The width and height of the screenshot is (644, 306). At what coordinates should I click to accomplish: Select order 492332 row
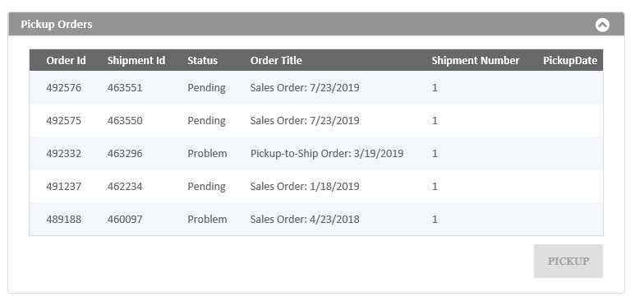pyautogui.click(x=316, y=153)
